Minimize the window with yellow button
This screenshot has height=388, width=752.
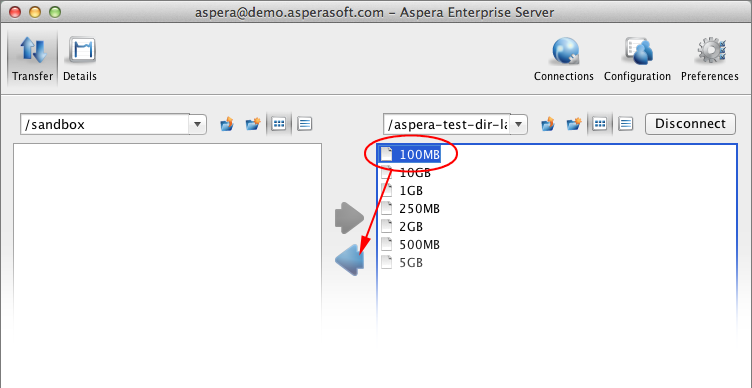(x=35, y=12)
